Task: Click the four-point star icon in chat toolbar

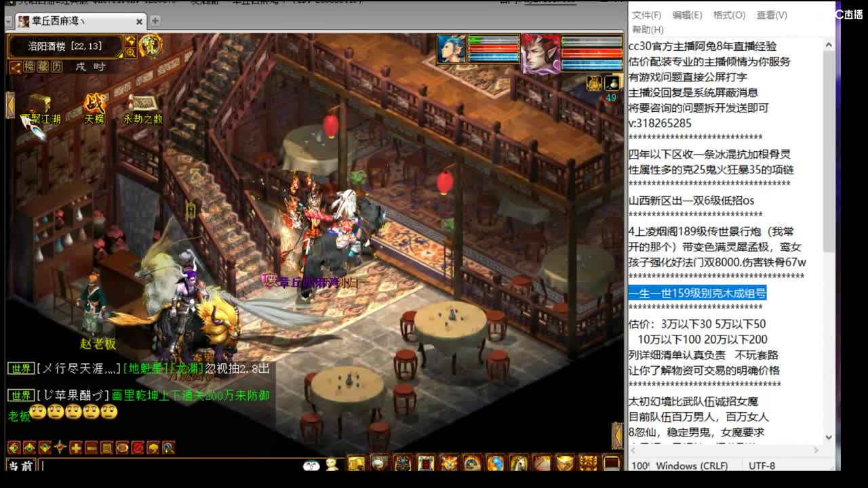Action: [60, 447]
